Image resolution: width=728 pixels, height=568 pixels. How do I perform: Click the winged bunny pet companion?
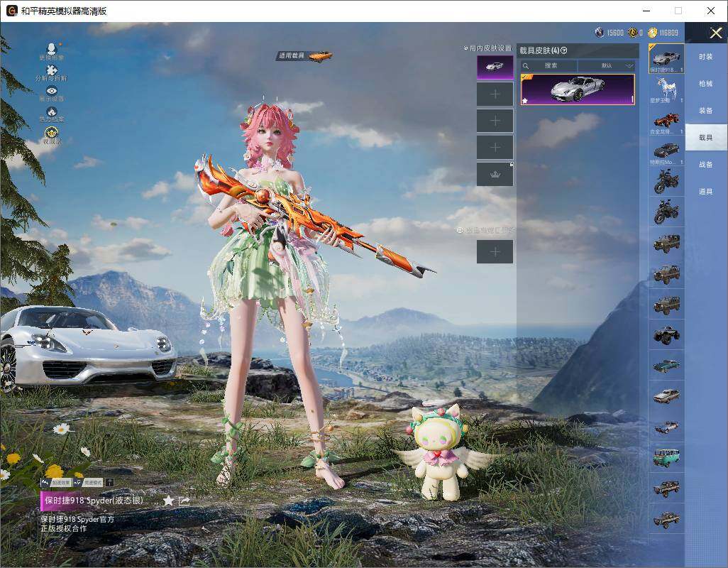[439, 452]
